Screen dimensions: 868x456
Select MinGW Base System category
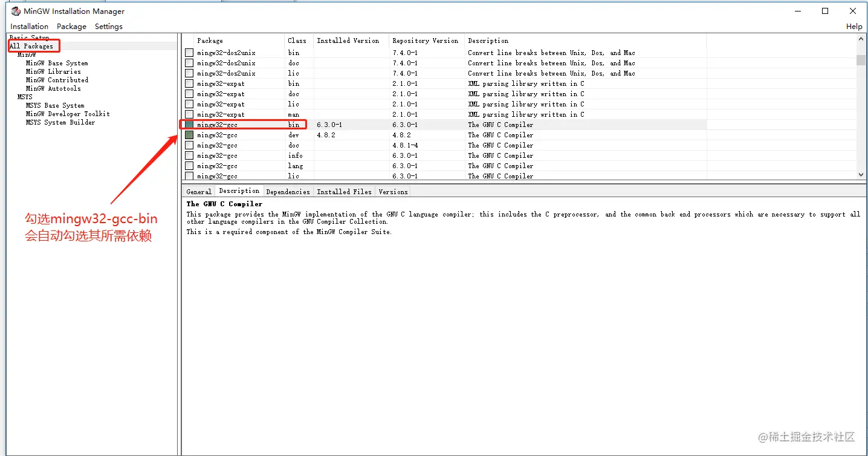pos(57,63)
